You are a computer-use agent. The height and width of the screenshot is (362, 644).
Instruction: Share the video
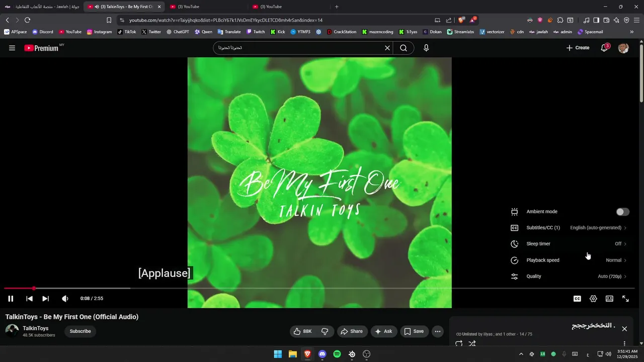point(352,331)
